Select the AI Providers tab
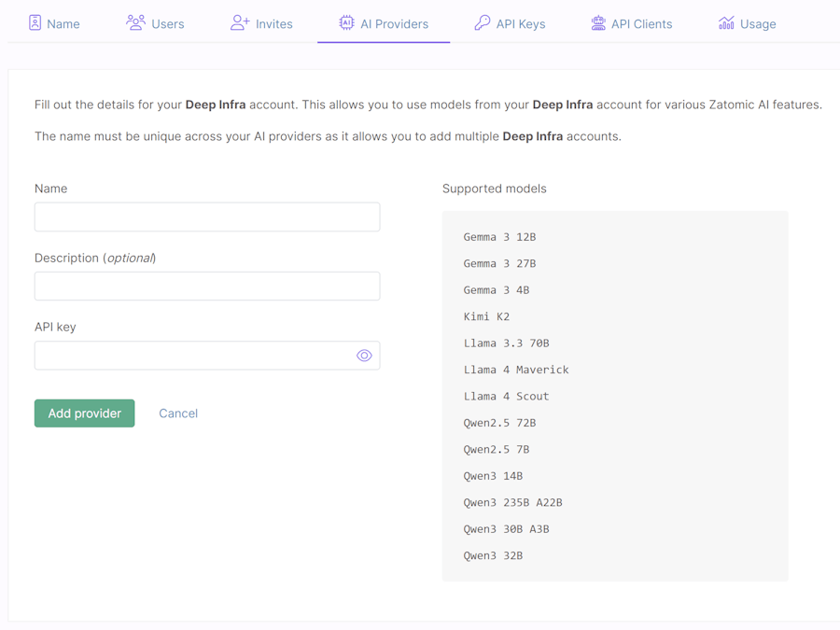This screenshot has width=840, height=630. (384, 23)
